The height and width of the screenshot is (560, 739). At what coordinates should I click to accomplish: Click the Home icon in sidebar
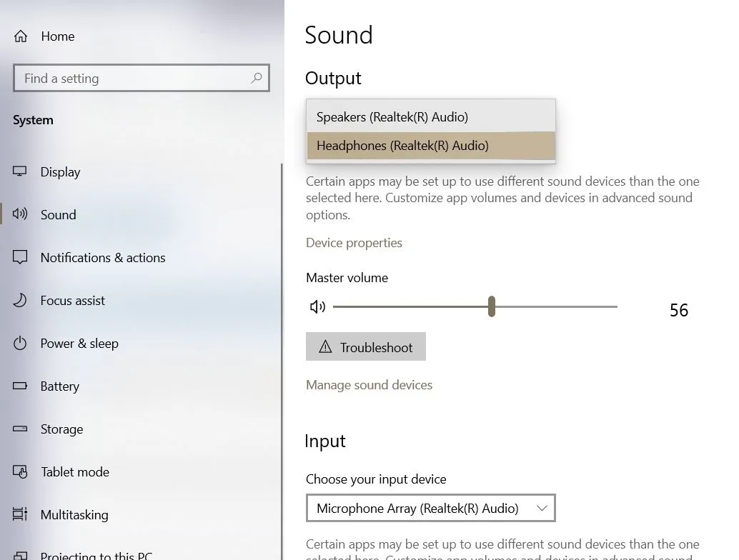21,36
